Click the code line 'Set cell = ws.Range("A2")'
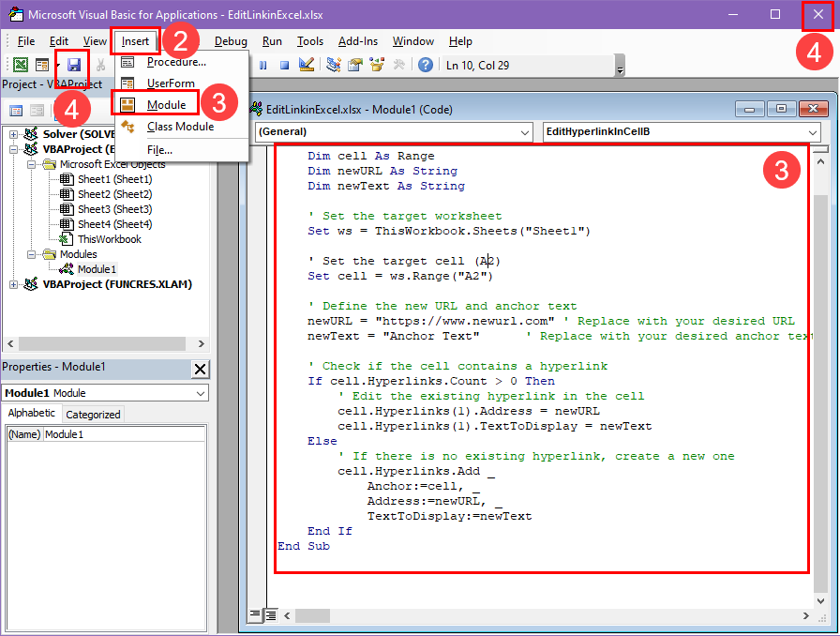The width and height of the screenshot is (840, 636). [399, 276]
